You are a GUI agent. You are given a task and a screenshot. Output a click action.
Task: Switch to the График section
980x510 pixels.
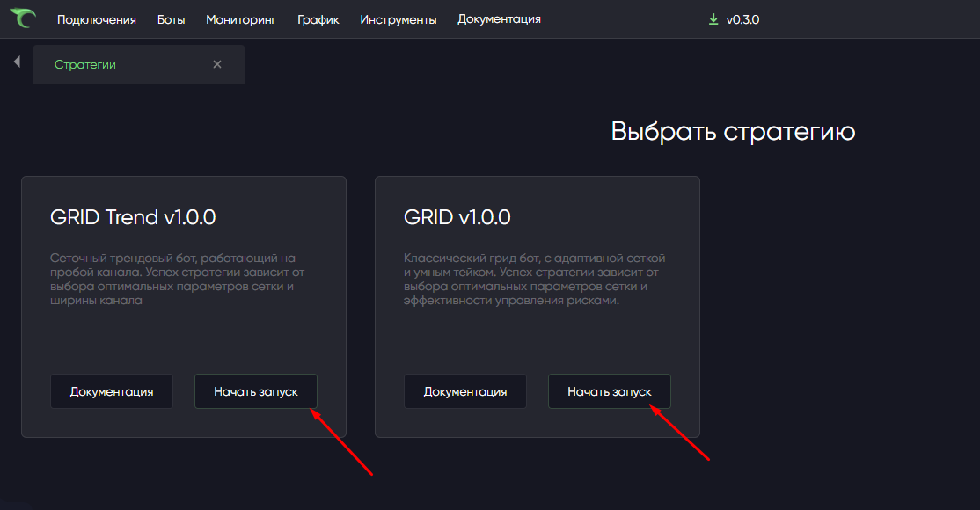click(x=318, y=19)
